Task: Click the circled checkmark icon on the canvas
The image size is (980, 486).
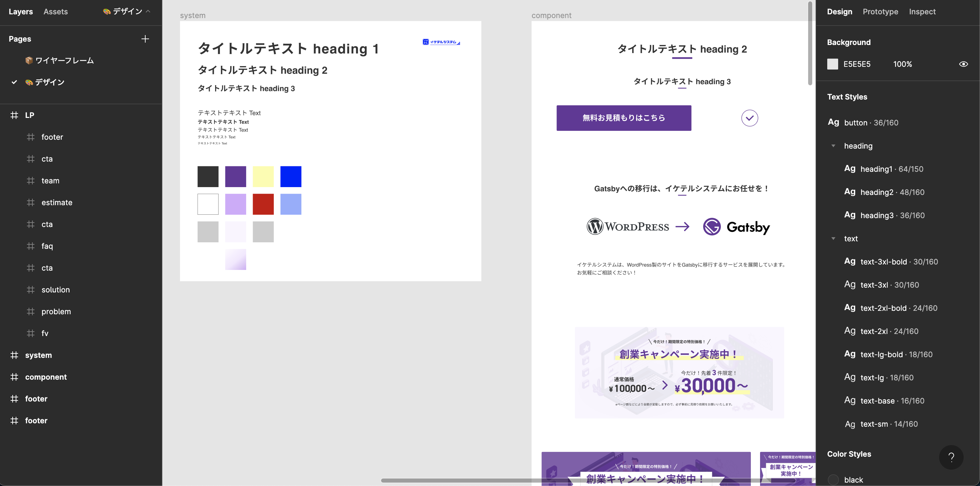Action: click(749, 118)
